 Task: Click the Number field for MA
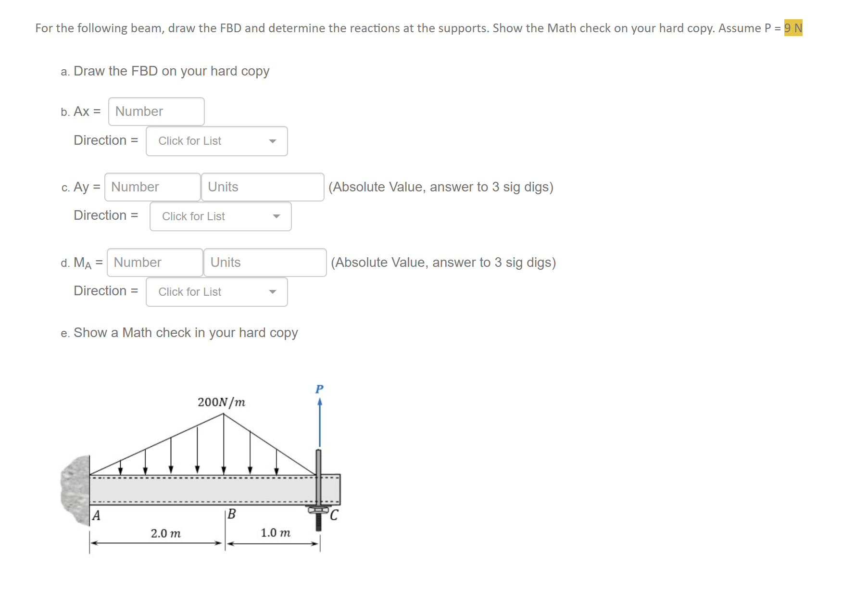click(155, 263)
